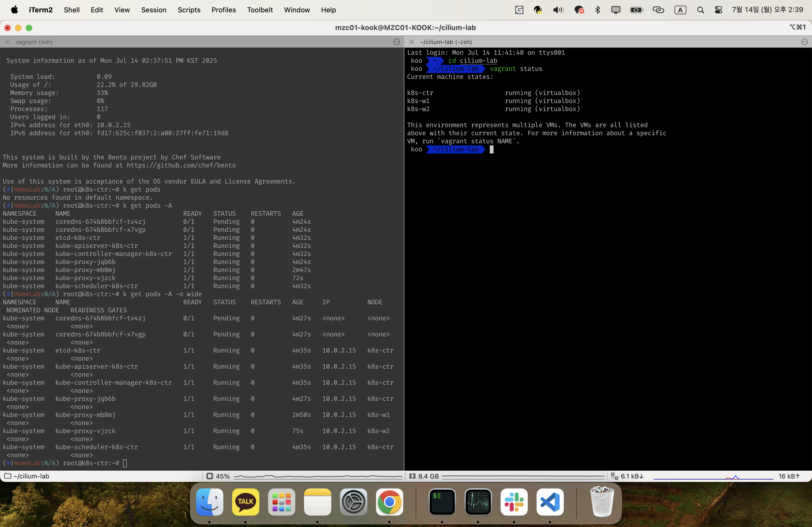The height and width of the screenshot is (527, 812).
Task: Click the network throughput status icon
Action: tap(614, 476)
